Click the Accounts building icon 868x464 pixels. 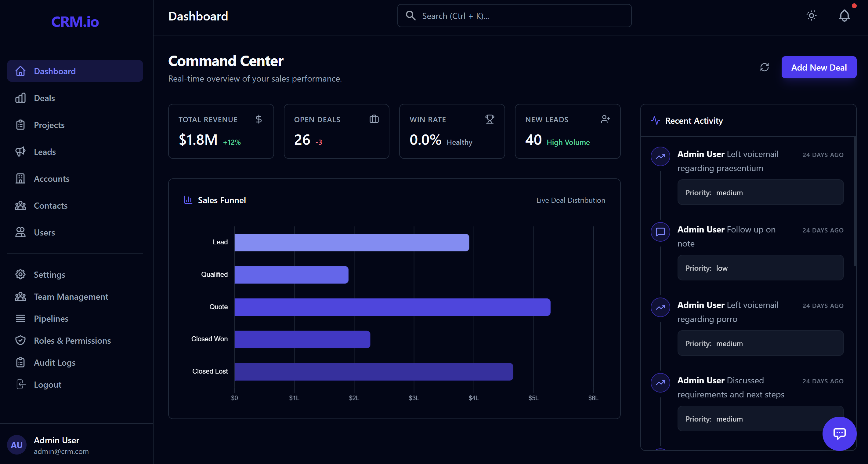click(x=20, y=179)
